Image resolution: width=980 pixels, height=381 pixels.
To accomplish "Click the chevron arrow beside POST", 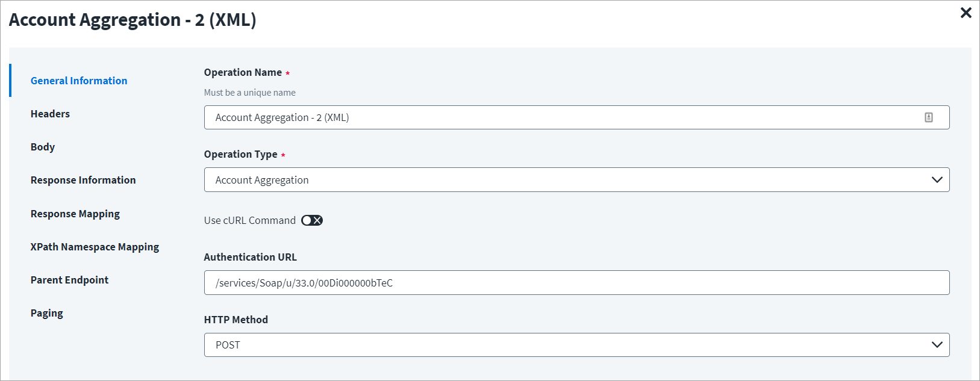I will (937, 345).
